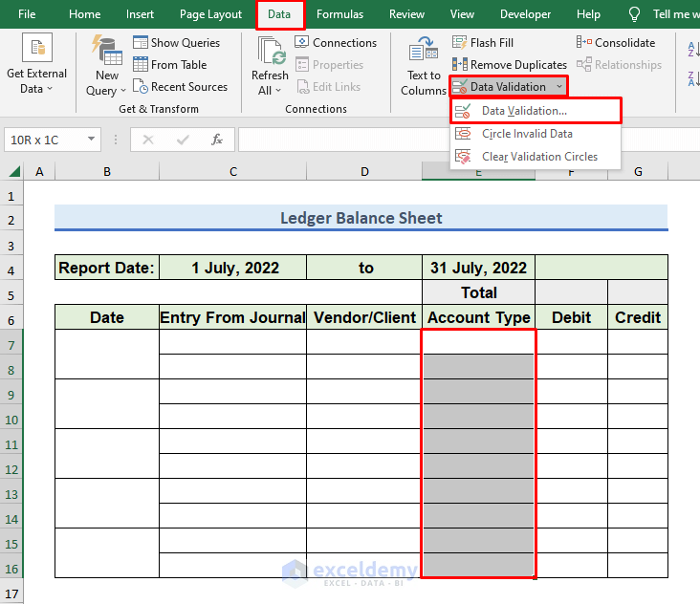
Task: Click the Consolidate button
Action: [x=616, y=43]
